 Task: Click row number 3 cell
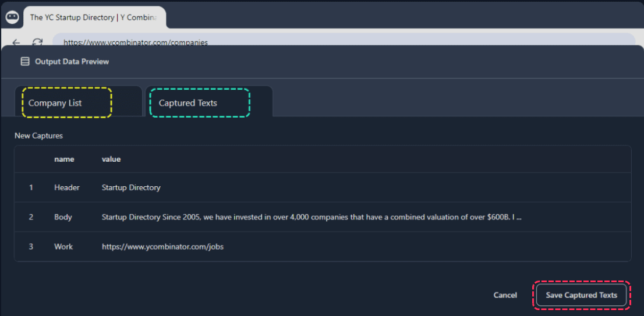pos(31,247)
